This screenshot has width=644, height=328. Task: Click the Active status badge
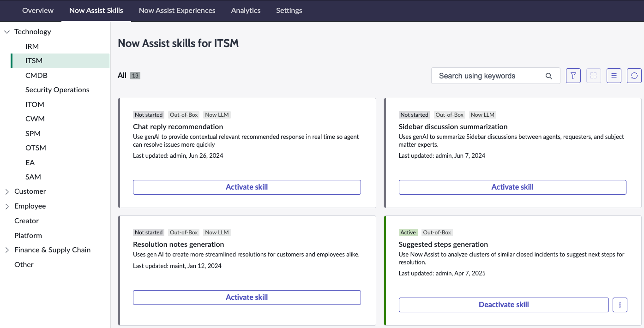pos(408,233)
